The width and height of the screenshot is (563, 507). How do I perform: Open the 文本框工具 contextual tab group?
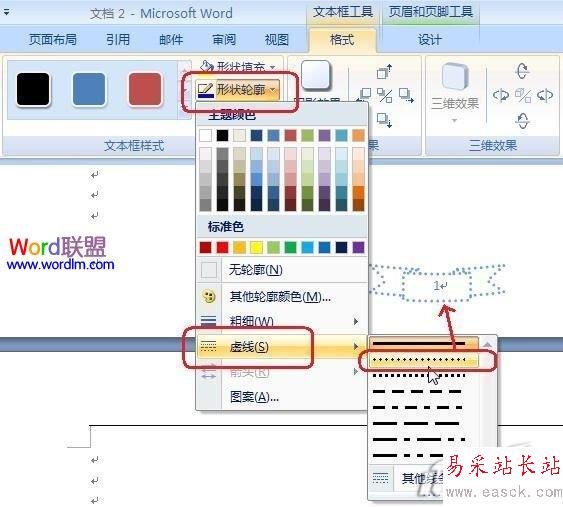[343, 12]
